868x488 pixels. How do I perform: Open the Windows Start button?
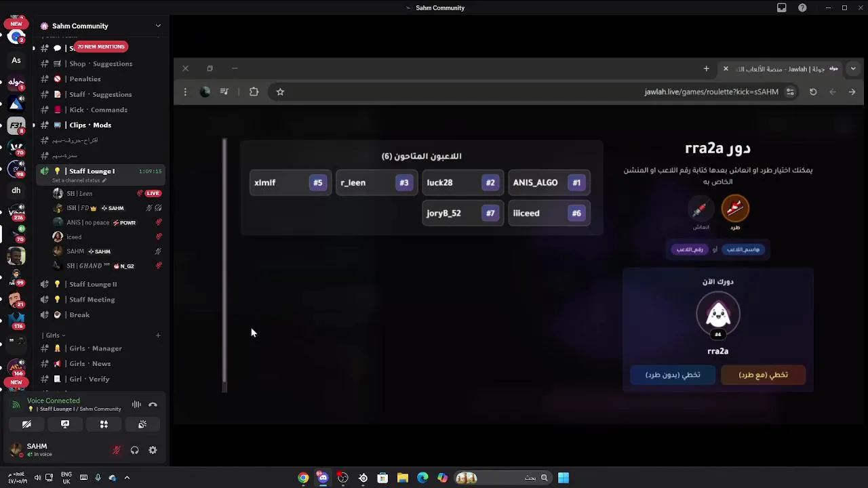pyautogui.click(x=564, y=478)
